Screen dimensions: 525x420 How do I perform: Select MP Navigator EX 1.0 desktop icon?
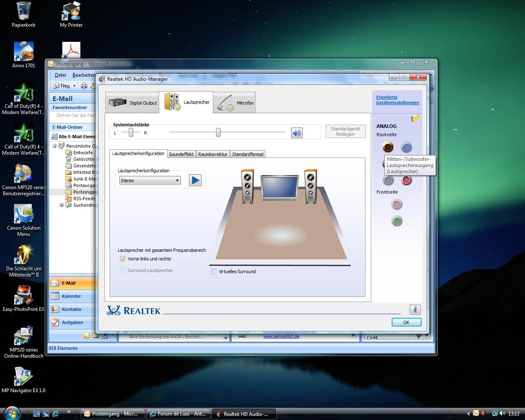click(23, 380)
